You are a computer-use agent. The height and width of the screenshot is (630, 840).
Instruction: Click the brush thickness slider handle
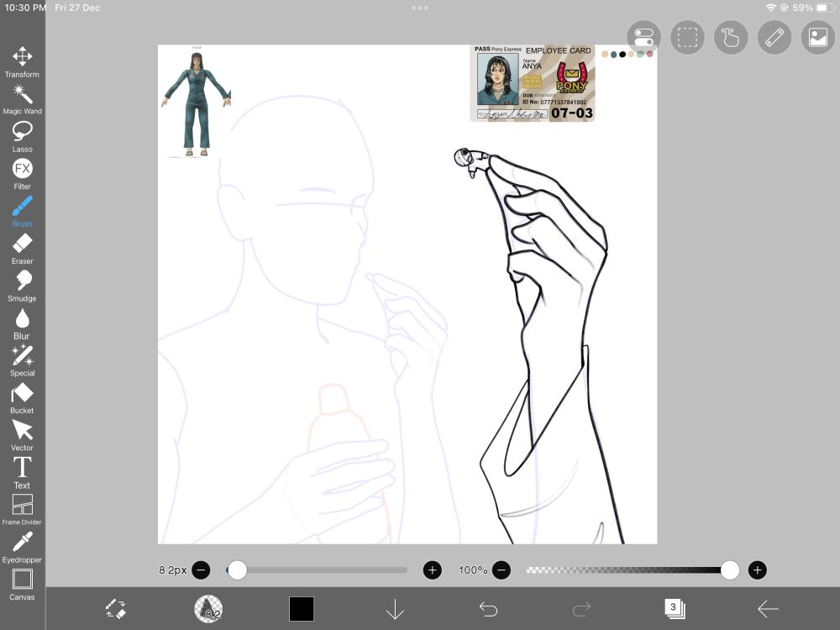[238, 570]
